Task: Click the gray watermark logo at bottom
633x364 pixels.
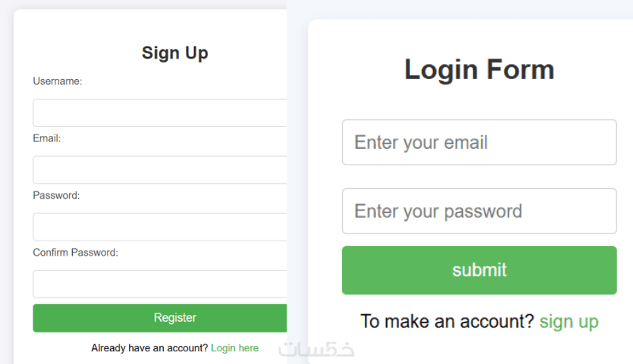Action: (316, 349)
